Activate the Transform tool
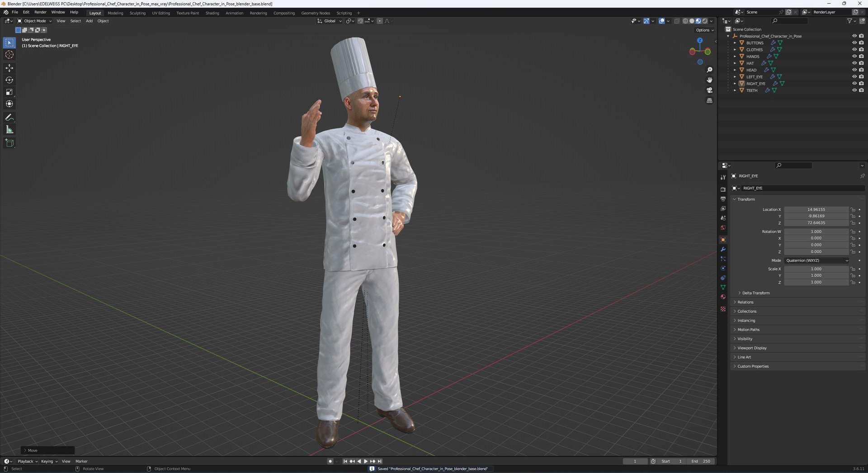Screen dimensions: 868x473 coord(9,104)
